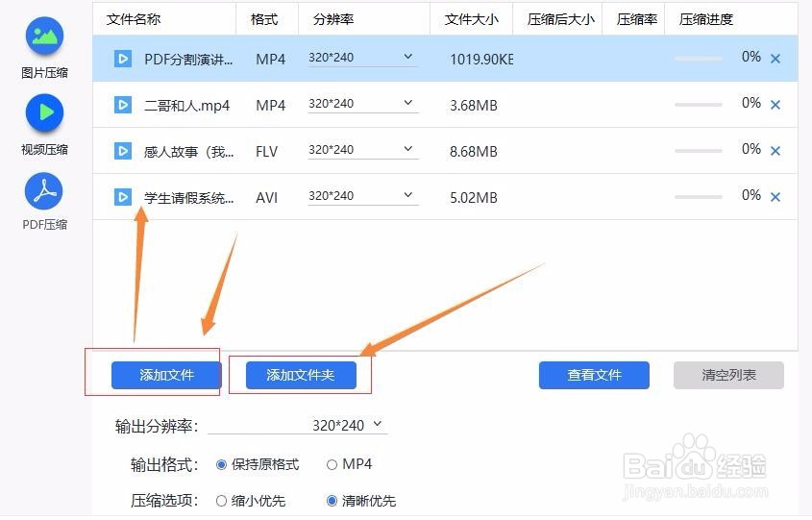Remove the 学生请假系统 AVI row with its X
Image resolution: width=812 pixels, height=520 pixels.
[775, 197]
